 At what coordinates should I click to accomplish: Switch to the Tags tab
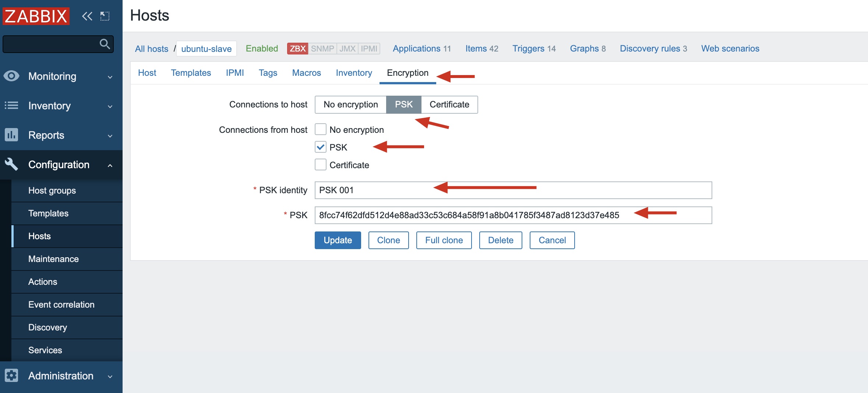click(x=268, y=73)
